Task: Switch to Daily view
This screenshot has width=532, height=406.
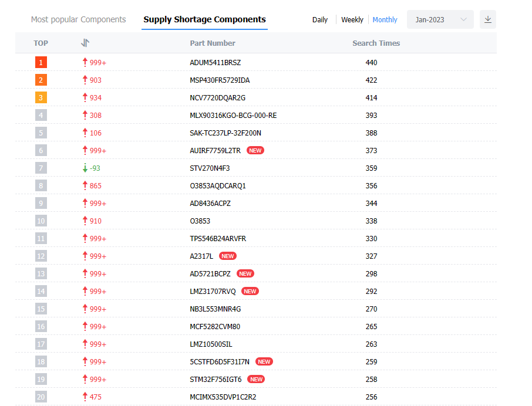Action: pos(320,20)
